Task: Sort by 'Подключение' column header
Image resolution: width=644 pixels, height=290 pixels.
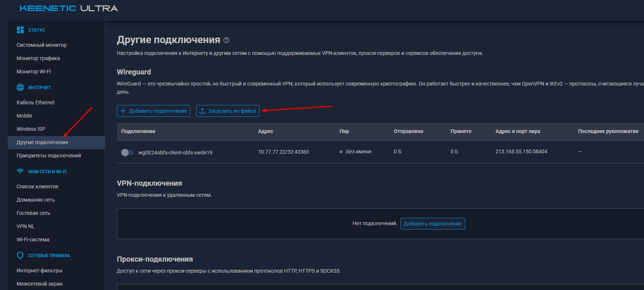Action: (x=138, y=131)
